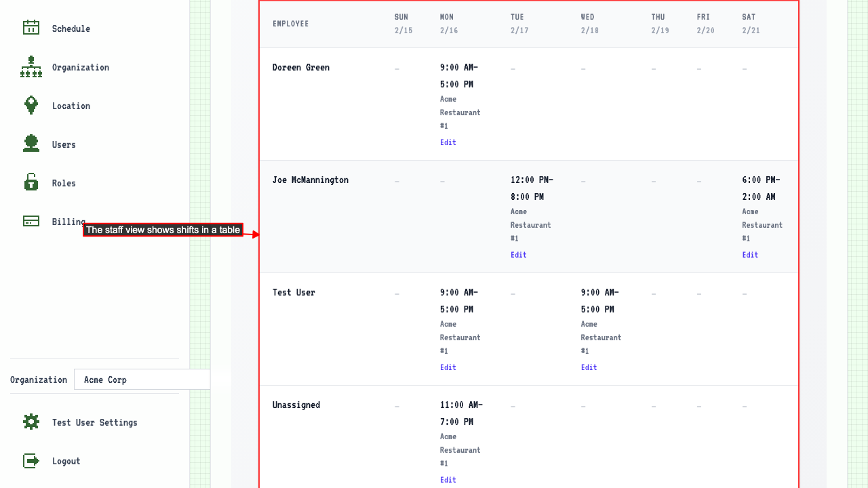Edit Joe McMannington's Saturday shift
This screenshot has height=488, width=868.
(749, 254)
